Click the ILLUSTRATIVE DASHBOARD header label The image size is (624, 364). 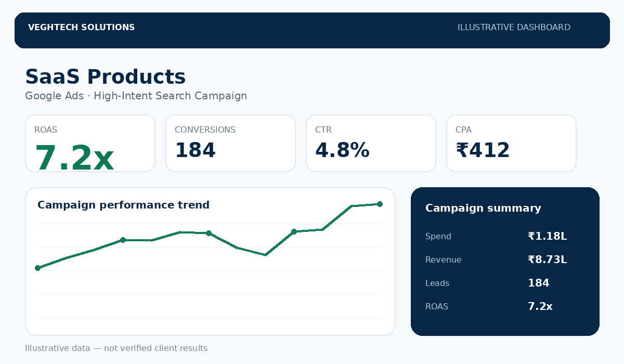(x=514, y=28)
